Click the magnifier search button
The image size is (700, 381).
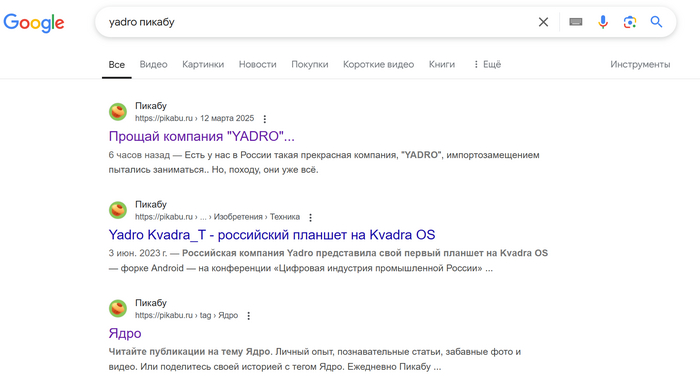click(x=656, y=22)
